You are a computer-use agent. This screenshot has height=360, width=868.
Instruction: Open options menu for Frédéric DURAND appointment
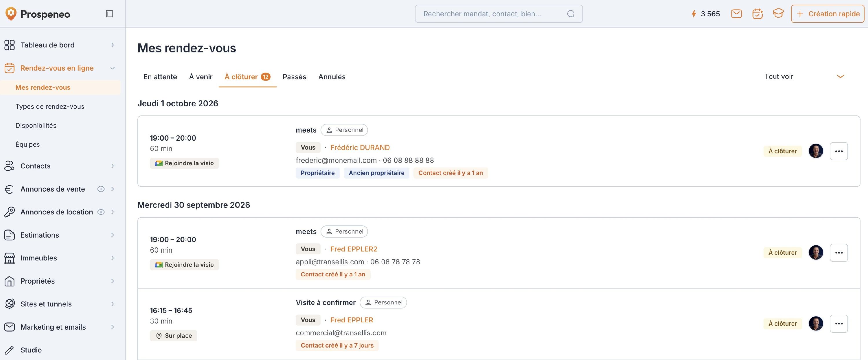tap(839, 151)
